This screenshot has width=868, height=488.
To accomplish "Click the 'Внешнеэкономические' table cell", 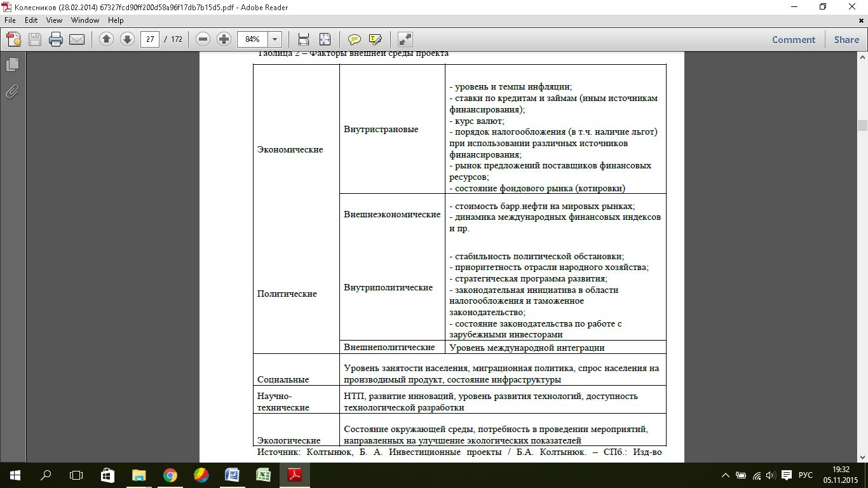I will coord(392,214).
